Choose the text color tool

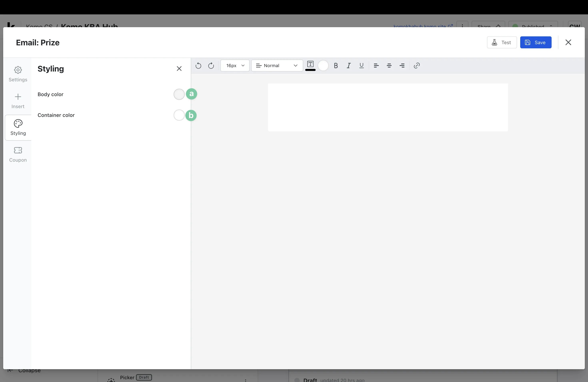coord(310,66)
